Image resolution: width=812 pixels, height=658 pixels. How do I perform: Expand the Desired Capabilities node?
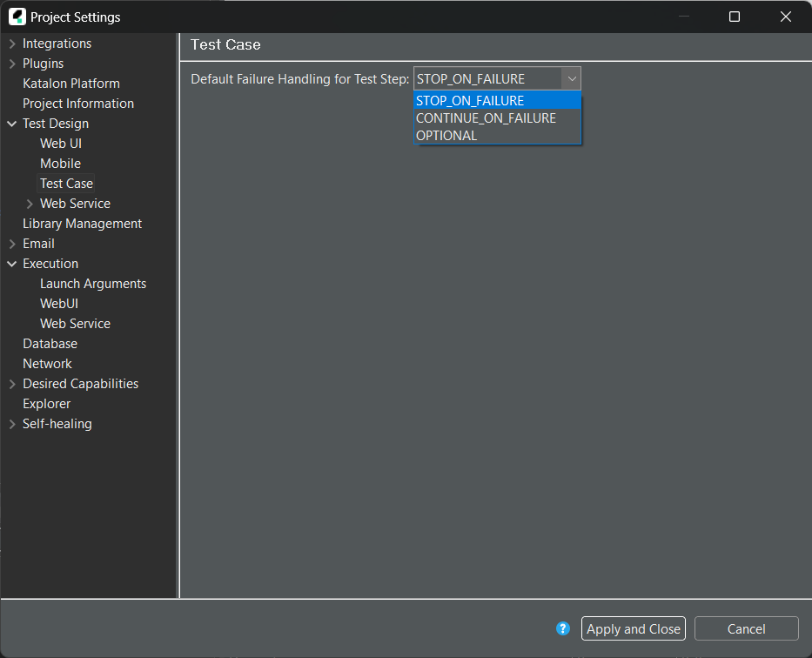(12, 384)
